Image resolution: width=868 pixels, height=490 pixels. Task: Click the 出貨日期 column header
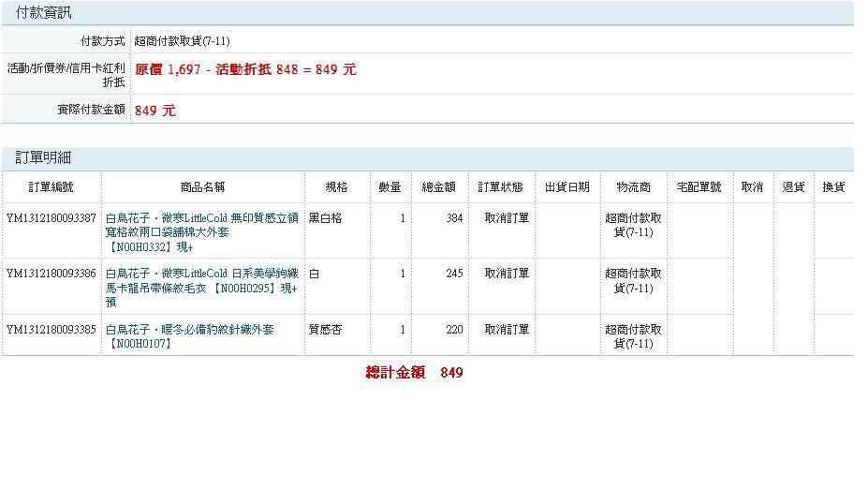click(567, 187)
